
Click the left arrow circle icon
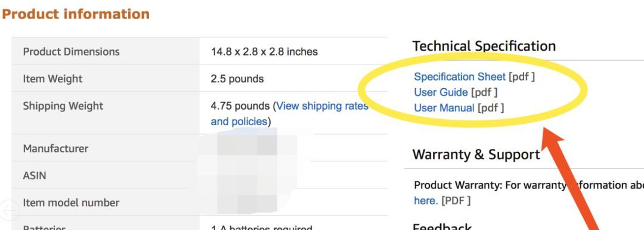8,210
